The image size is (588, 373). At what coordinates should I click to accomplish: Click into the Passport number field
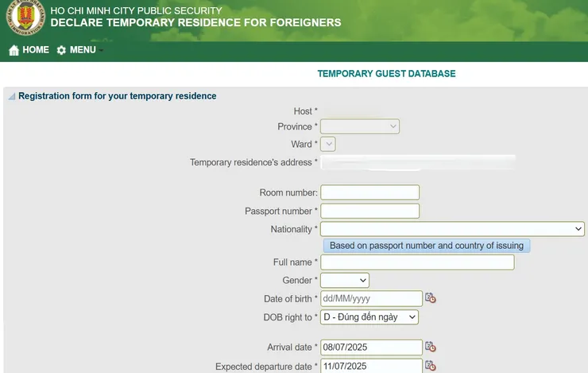[369, 211]
